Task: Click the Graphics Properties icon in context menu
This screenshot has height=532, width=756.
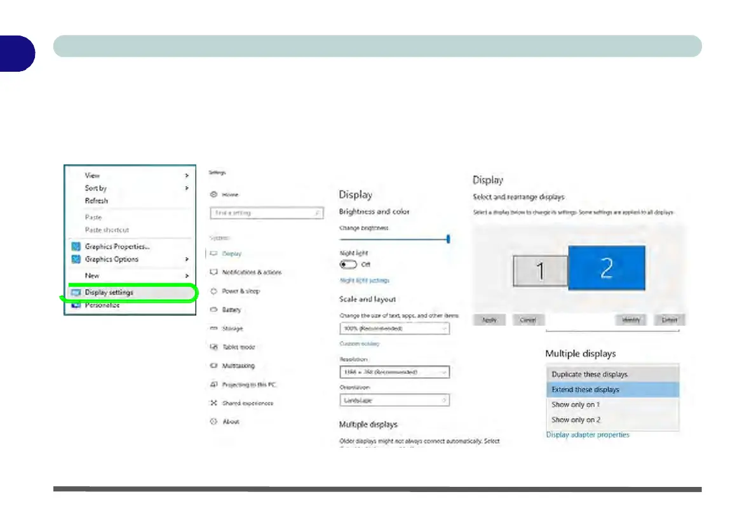Action: 76,246
